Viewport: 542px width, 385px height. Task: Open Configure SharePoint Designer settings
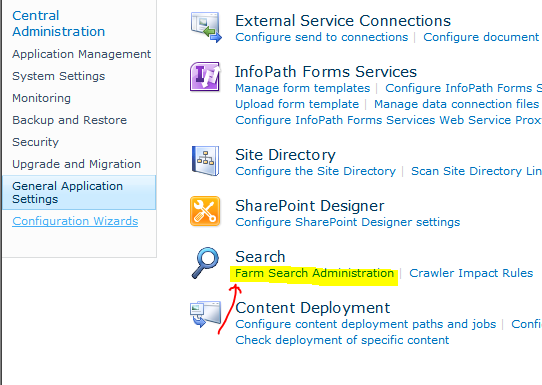pos(347,222)
